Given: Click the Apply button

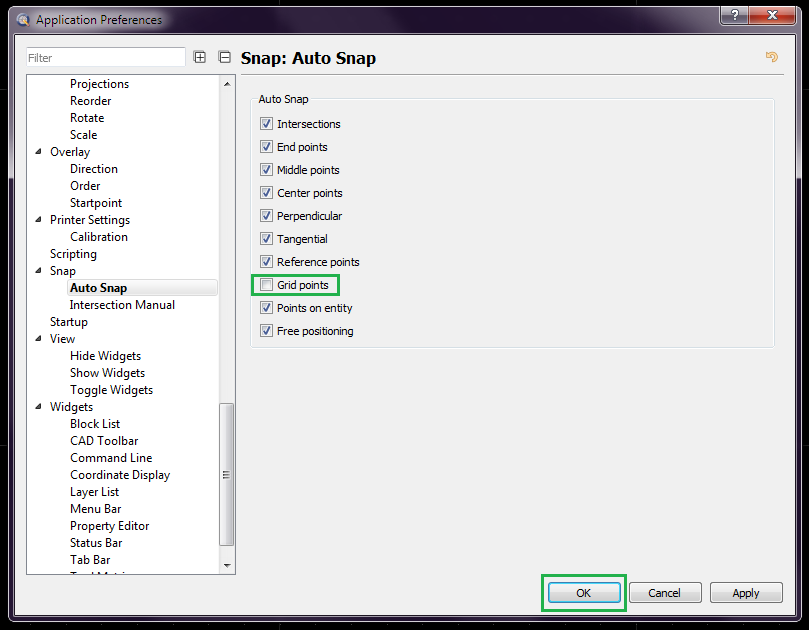Looking at the screenshot, I should (745, 593).
